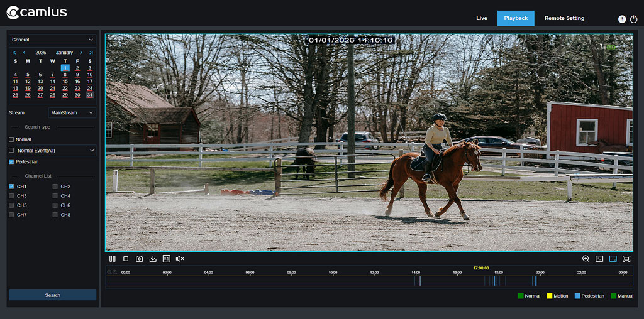Toggle the muted speaker icon
This screenshot has width=644, height=319.
point(180,259)
